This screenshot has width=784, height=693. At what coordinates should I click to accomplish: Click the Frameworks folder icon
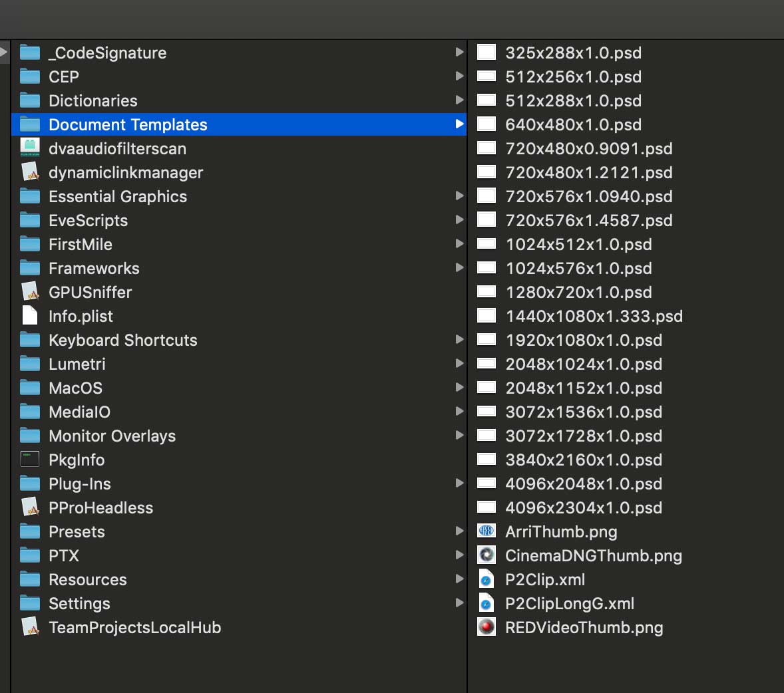point(30,268)
